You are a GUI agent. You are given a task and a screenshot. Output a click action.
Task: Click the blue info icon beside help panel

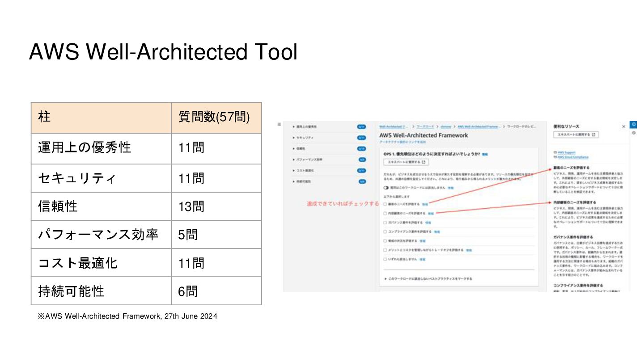click(x=633, y=125)
